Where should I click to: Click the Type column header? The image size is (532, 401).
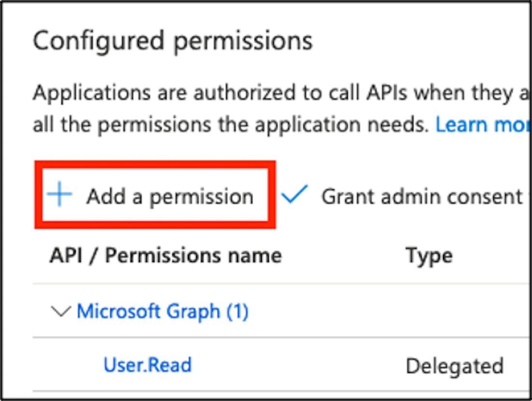point(429,255)
